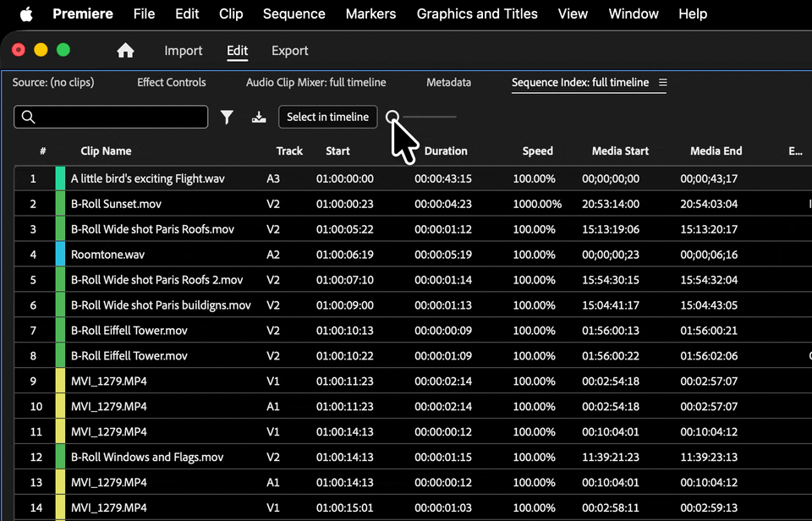812x521 pixels.
Task: Open Sequence Index panel menu icon
Action: click(x=663, y=82)
